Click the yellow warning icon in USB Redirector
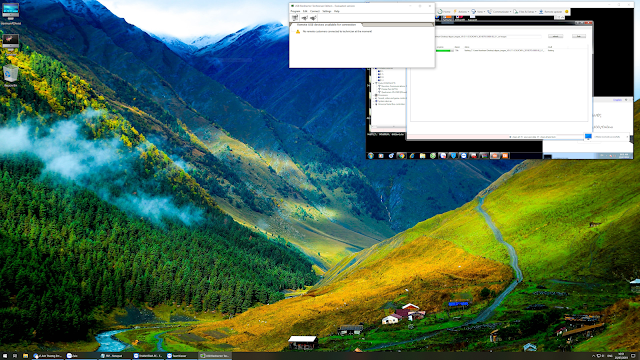Viewport: 640px width, 360px height. [x=298, y=31]
